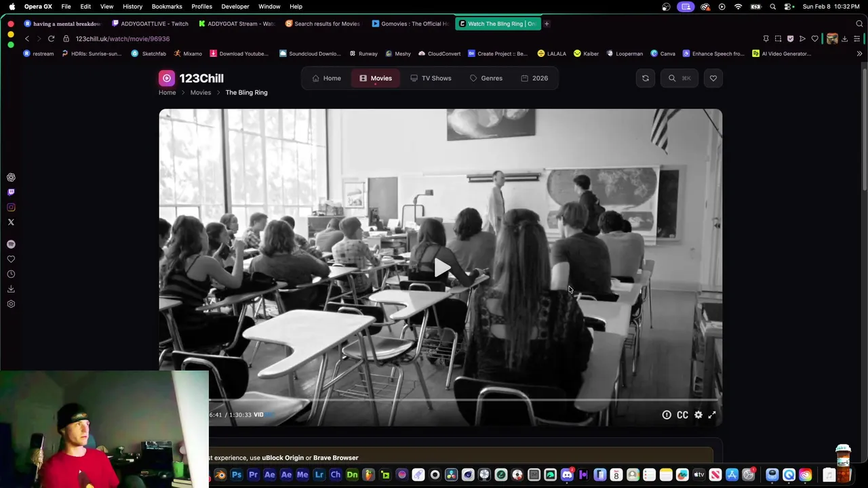Open Instagram in Opera sidebar

coord(11,207)
